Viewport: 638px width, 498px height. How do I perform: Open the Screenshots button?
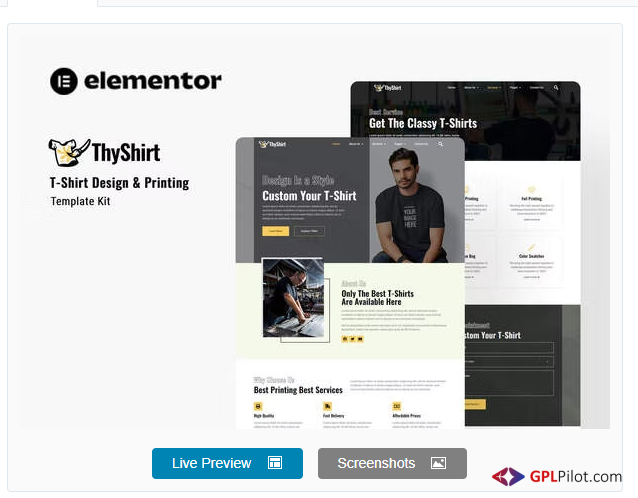pos(392,463)
